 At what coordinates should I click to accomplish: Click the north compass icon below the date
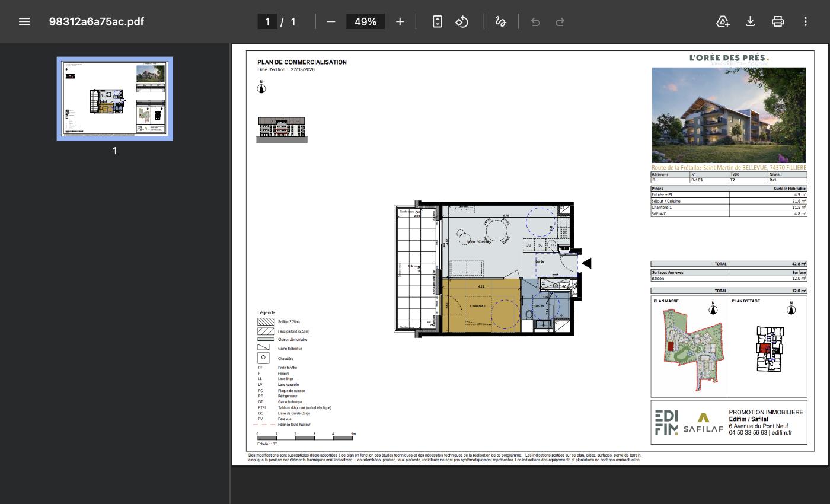261,88
